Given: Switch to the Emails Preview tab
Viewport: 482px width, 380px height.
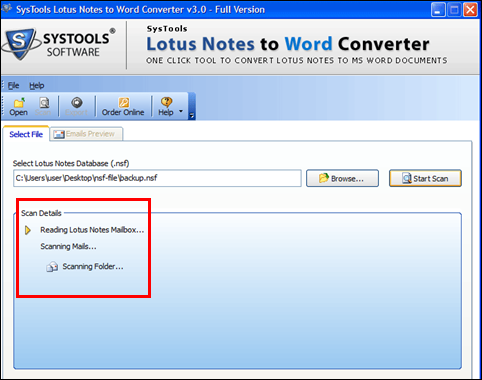Looking at the screenshot, I should point(87,134).
